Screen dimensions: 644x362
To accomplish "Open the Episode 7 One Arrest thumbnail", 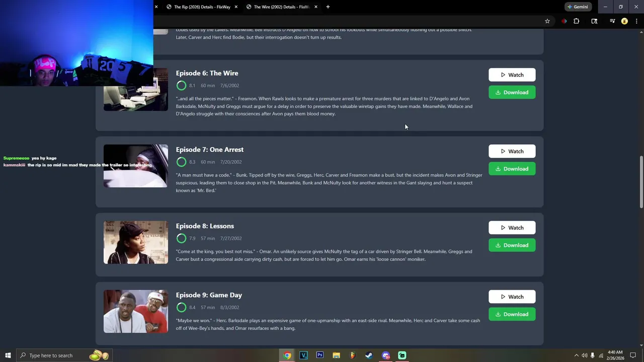I will (136, 166).
